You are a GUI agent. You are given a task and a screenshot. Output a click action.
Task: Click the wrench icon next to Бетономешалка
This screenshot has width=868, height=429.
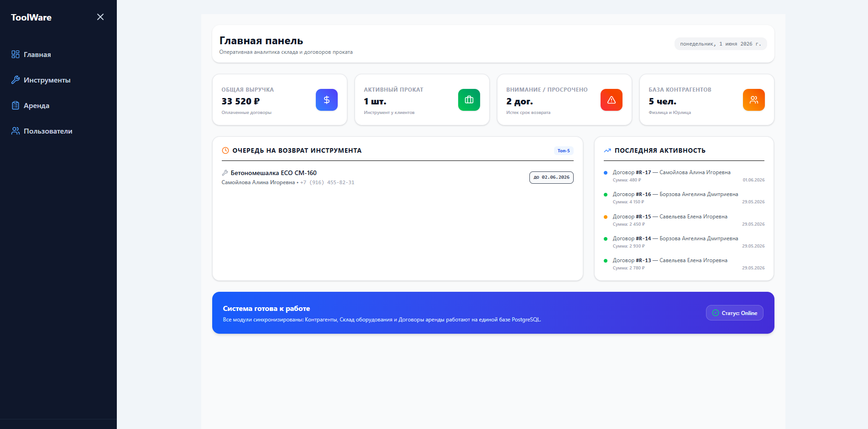225,173
